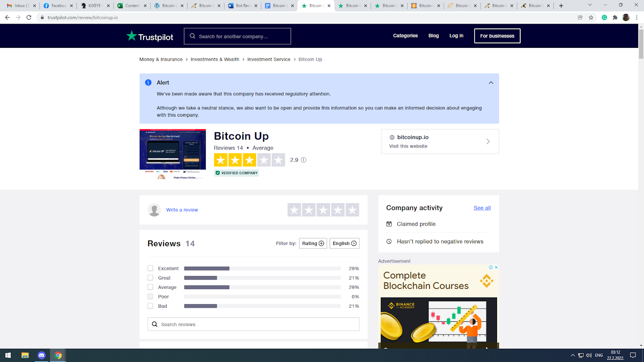Open Discord from the taskbar
This screenshot has height=362, width=644.
click(x=41, y=355)
